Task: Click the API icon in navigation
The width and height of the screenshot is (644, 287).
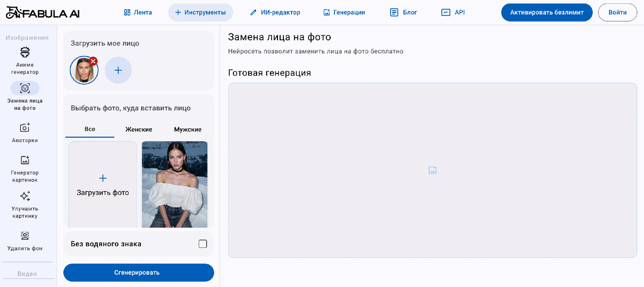Action: [445, 12]
